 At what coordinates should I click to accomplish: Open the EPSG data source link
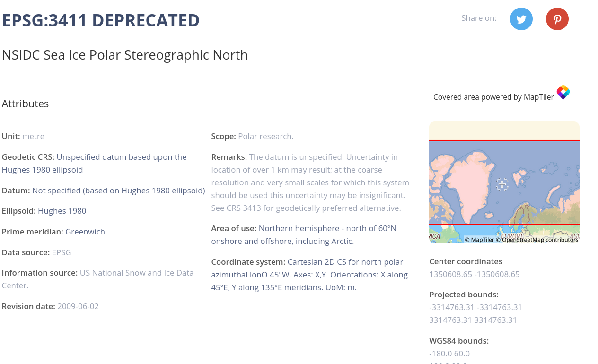62,252
